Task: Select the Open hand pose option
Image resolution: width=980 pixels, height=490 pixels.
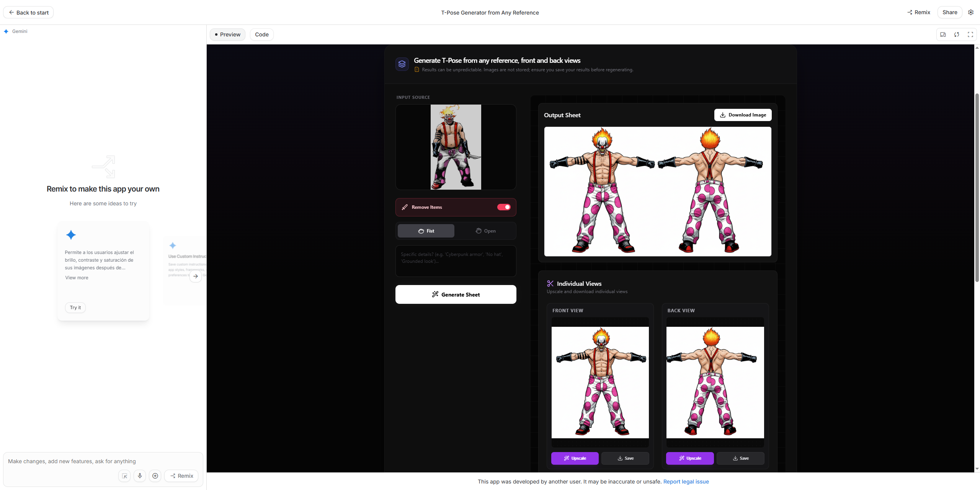Action: [x=485, y=231]
